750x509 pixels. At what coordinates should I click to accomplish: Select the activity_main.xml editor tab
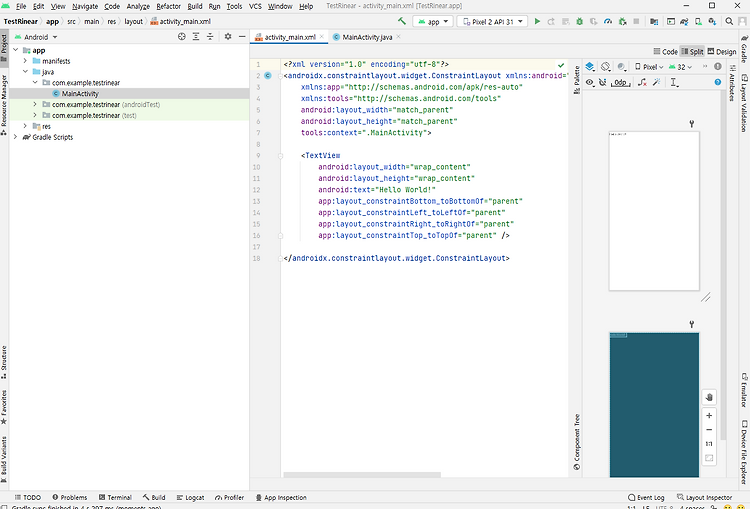(289, 37)
